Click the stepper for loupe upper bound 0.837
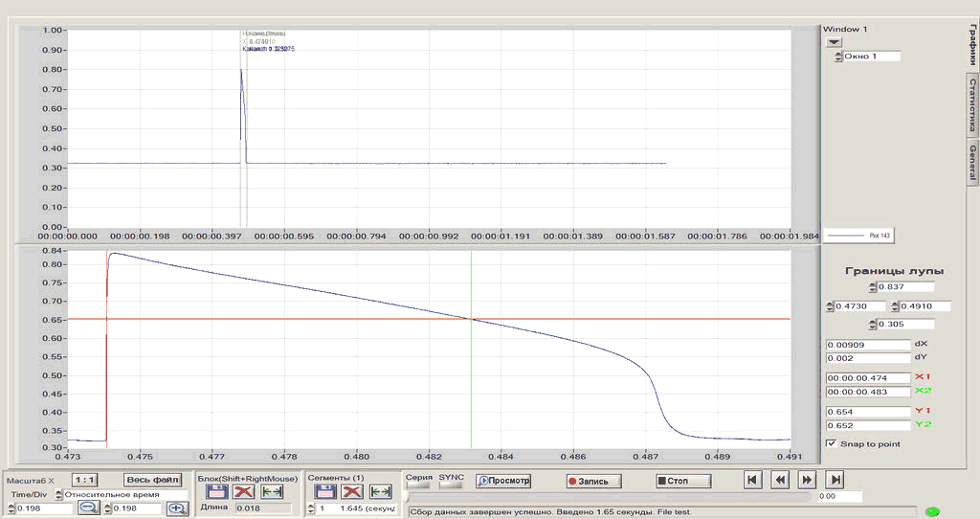This screenshot has width=980, height=519. click(x=873, y=287)
